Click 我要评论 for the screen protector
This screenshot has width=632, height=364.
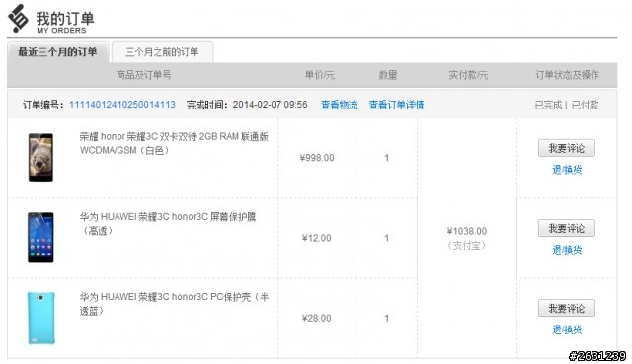[x=566, y=228]
